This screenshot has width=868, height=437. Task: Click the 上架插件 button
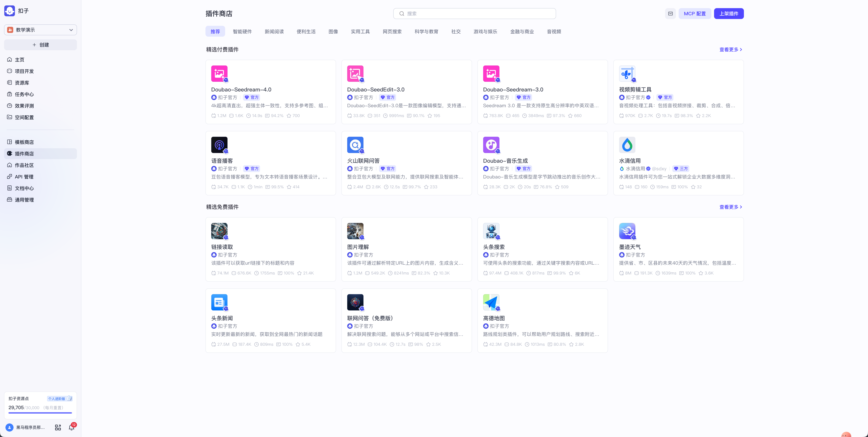coord(728,14)
